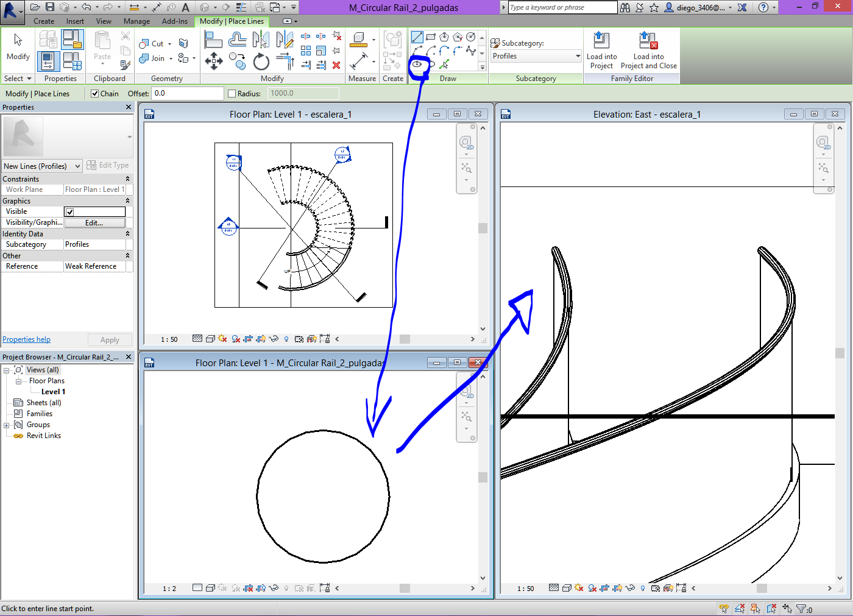853x616 pixels.
Task: Click the Text tool A icon
Action: click(x=186, y=7)
